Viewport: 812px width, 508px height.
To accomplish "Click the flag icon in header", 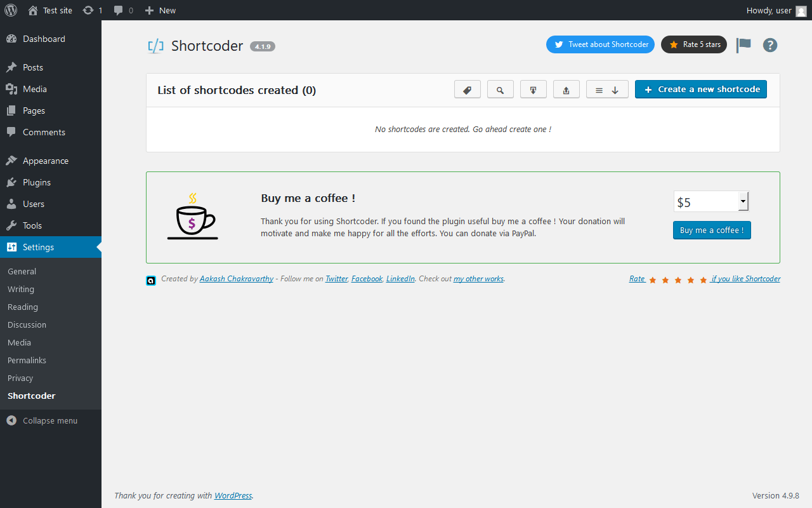I will click(743, 45).
